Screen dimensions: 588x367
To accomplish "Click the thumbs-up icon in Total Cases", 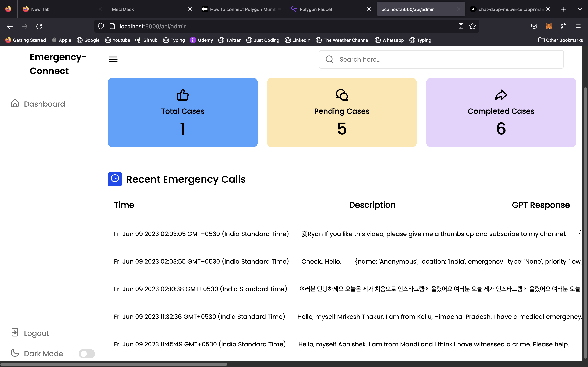I will (x=183, y=95).
